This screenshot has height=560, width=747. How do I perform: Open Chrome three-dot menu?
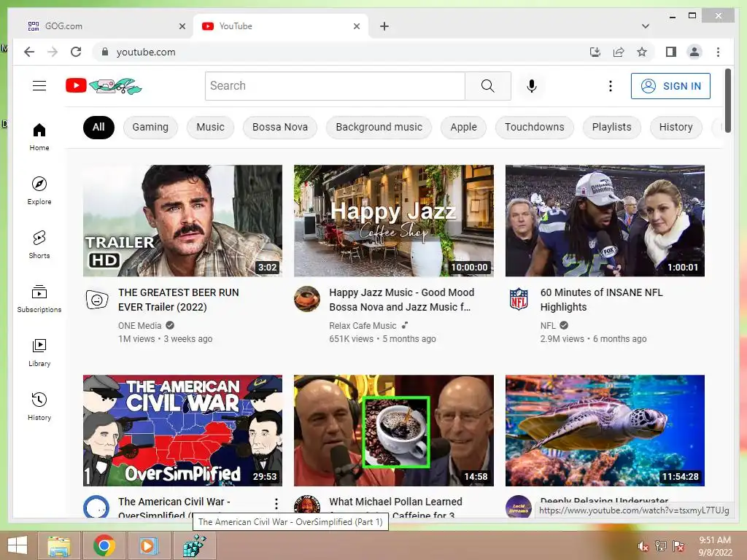[718, 52]
